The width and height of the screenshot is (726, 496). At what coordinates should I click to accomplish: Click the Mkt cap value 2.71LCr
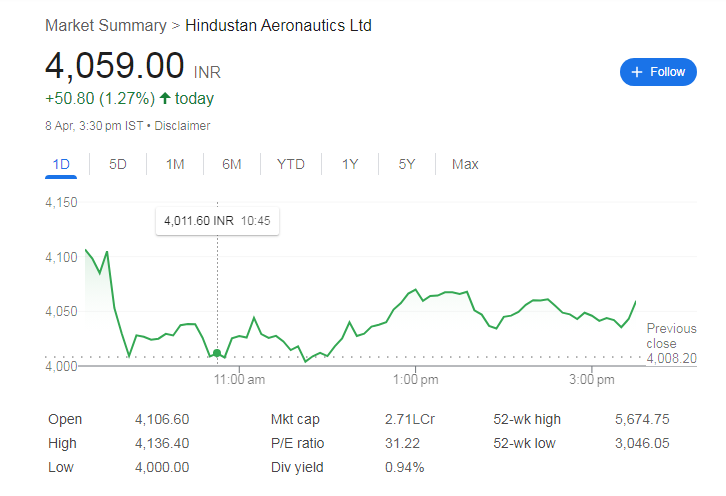pyautogui.click(x=406, y=419)
